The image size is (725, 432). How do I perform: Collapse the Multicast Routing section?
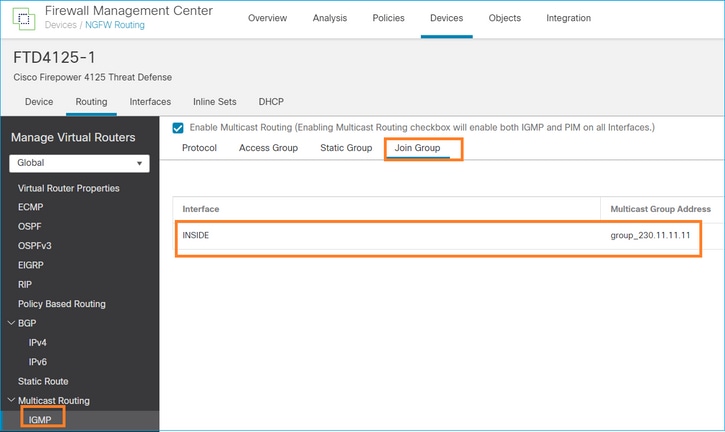tap(12, 400)
